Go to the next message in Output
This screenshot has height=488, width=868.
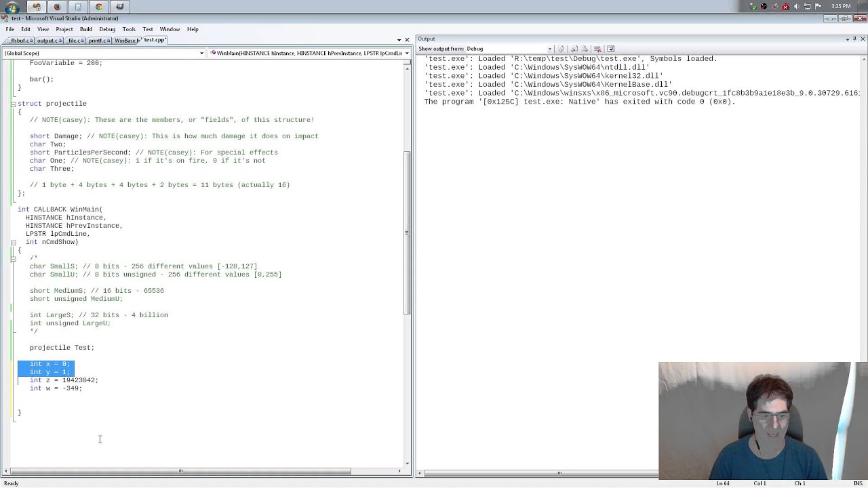[585, 49]
